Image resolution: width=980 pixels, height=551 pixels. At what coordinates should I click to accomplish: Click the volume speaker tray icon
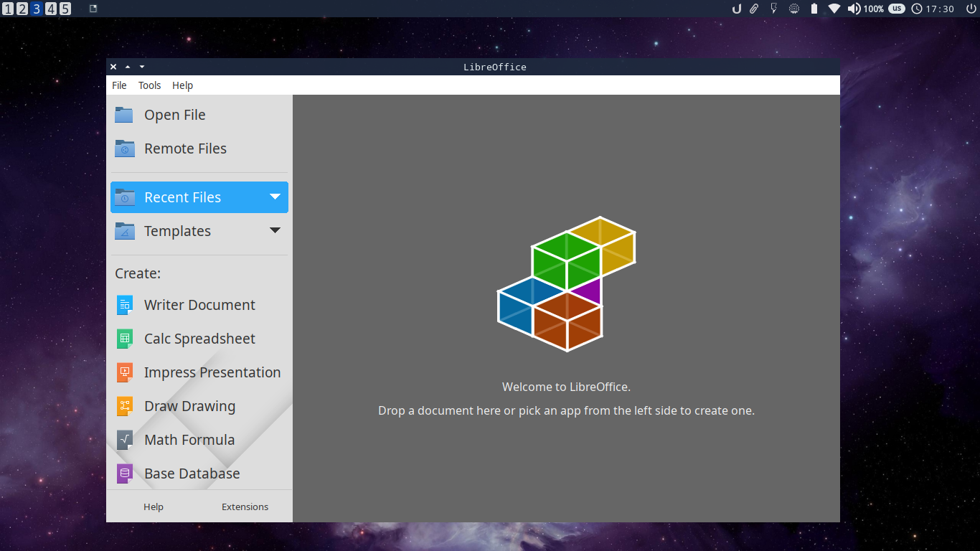[x=854, y=9]
